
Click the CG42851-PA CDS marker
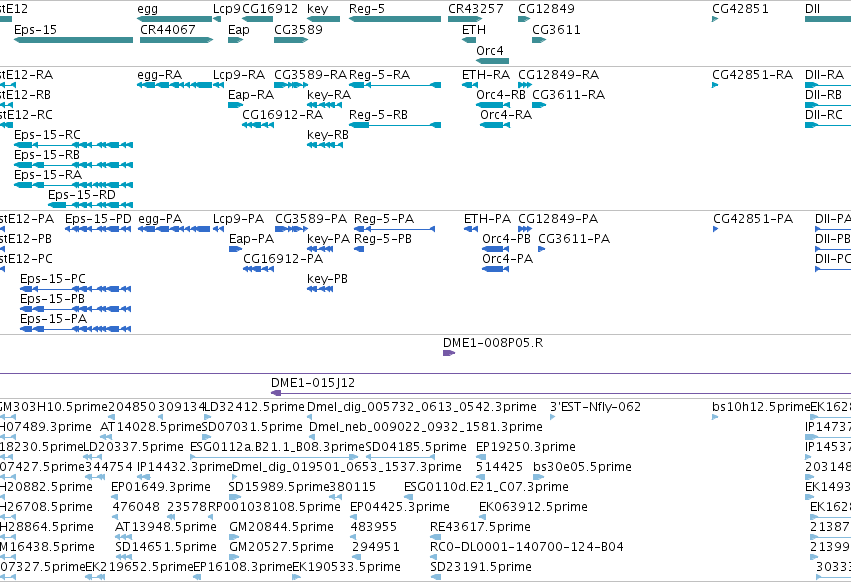coord(716,229)
